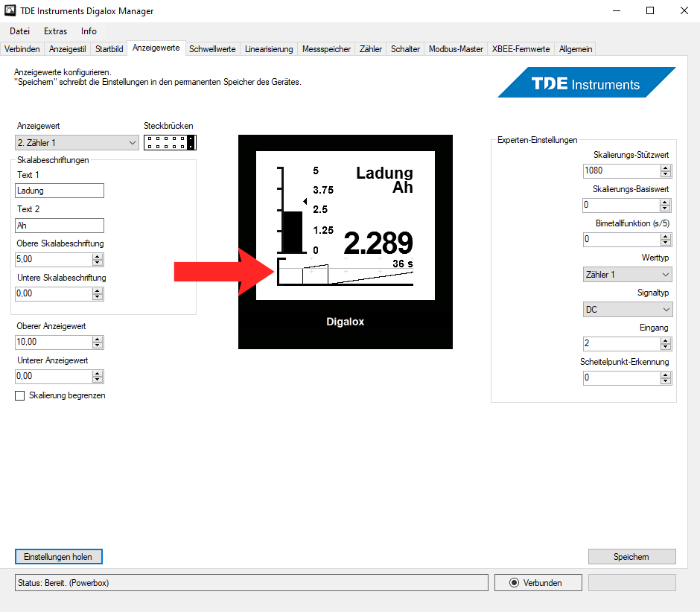Open the Datei menu
Image resolution: width=700 pixels, height=612 pixels.
tap(19, 31)
